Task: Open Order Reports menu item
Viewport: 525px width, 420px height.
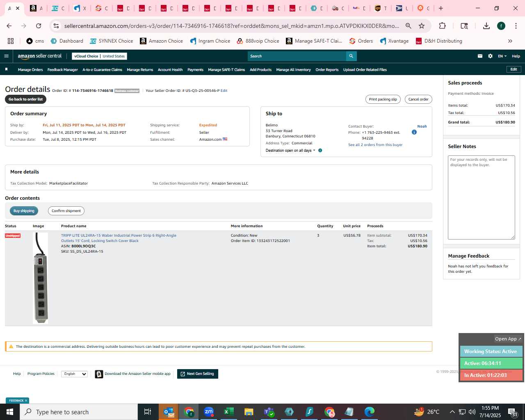Action: click(327, 70)
